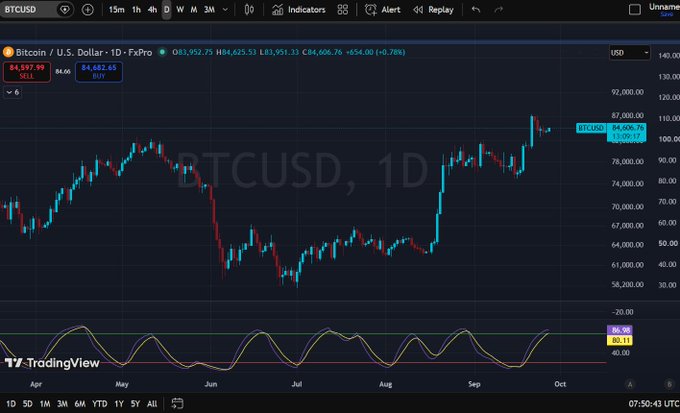Open the USD currency dropdown

(x=629, y=52)
